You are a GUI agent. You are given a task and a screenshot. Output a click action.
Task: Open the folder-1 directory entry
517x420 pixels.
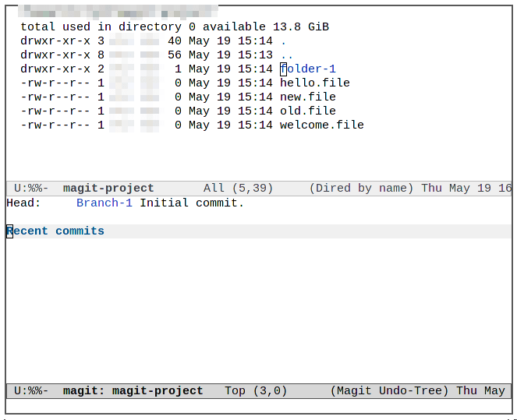[308, 69]
